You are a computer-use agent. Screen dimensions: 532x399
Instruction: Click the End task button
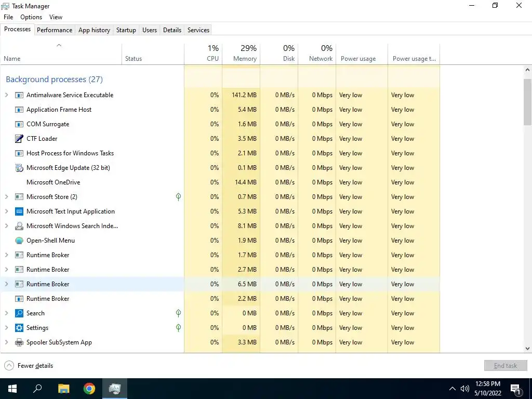click(506, 366)
